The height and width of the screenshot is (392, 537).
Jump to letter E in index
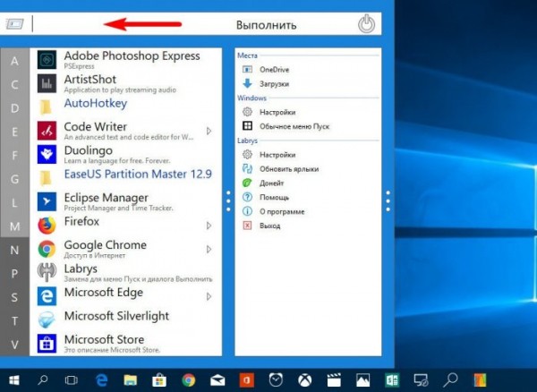pyautogui.click(x=14, y=132)
